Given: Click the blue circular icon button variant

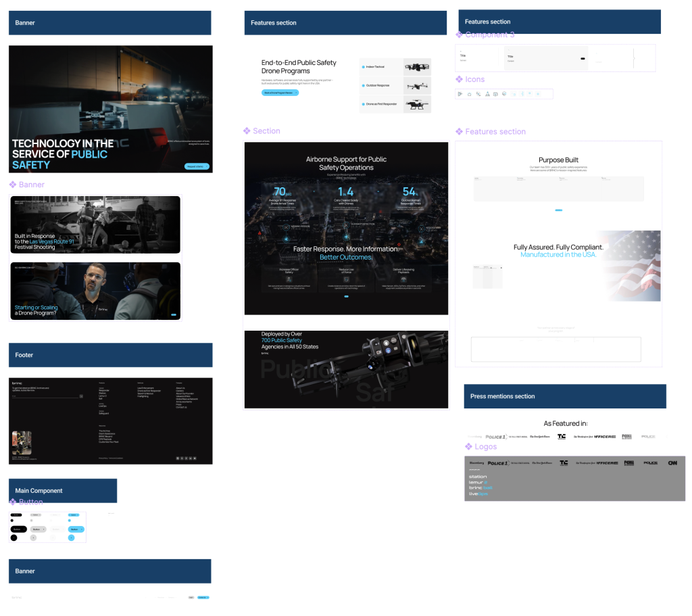Looking at the screenshot, I should pos(71,538).
